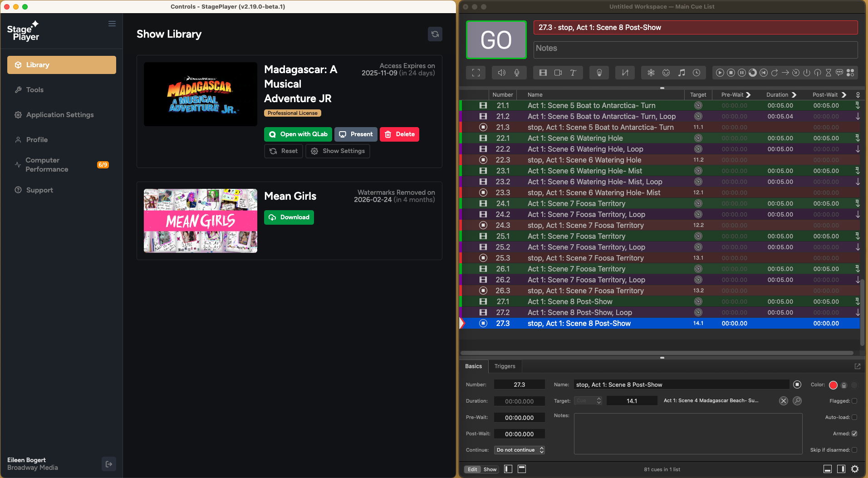Add a new Network cue in QLab toolbar
The image size is (868, 478).
click(x=651, y=73)
